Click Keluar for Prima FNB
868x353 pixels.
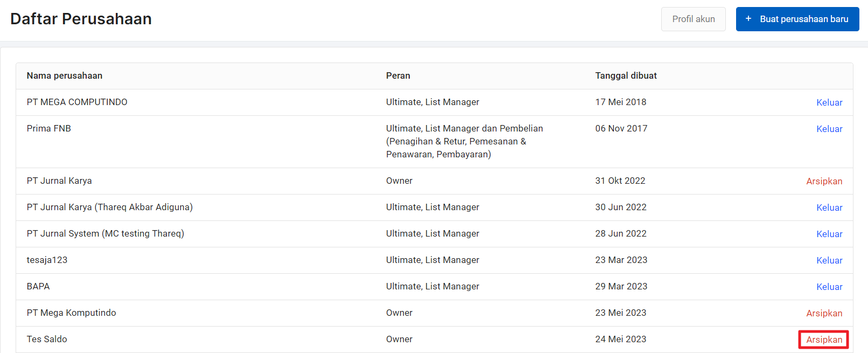click(x=829, y=129)
